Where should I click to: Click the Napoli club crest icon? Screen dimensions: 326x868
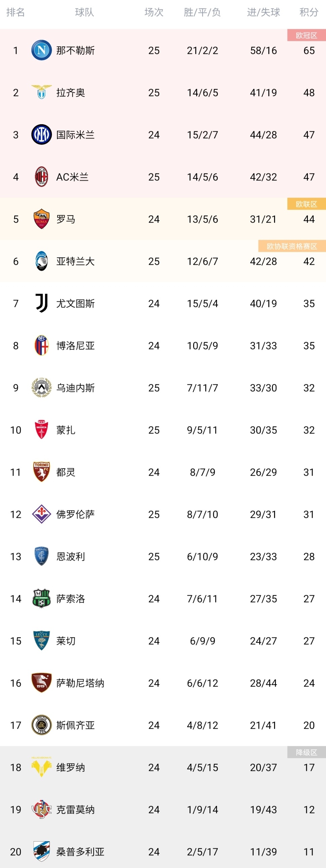41,50
